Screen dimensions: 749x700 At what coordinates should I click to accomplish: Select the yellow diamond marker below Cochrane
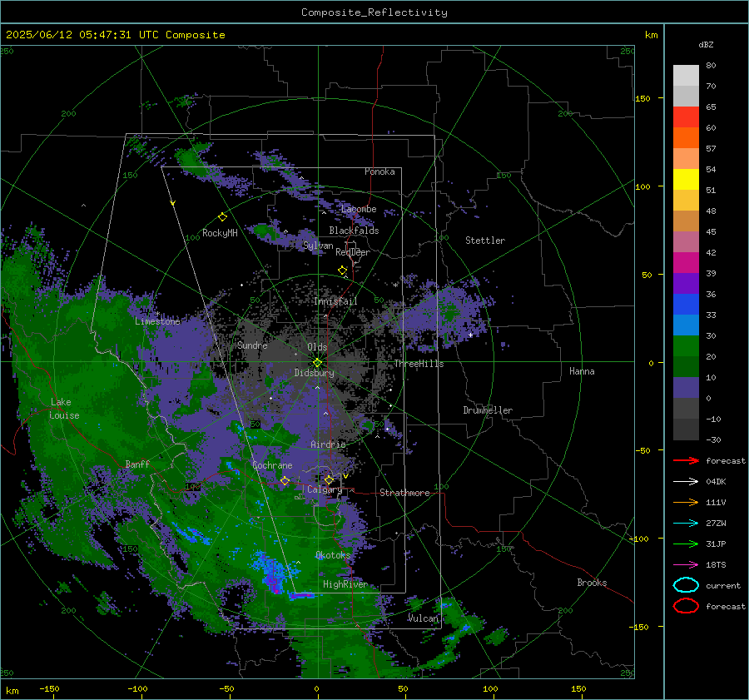(285, 480)
